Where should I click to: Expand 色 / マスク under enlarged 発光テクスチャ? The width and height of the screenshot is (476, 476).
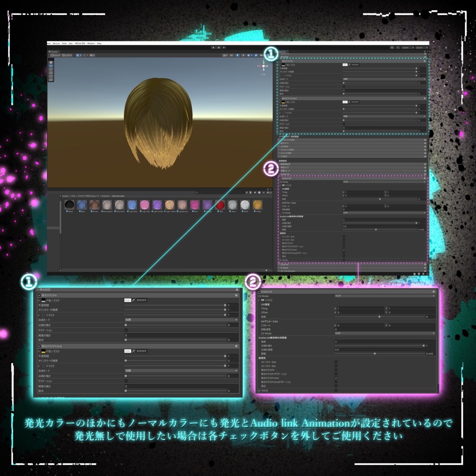click(x=39, y=300)
